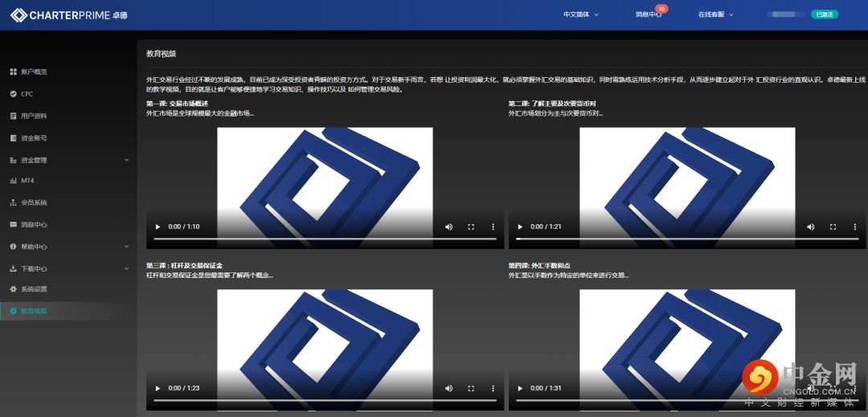Image resolution: width=868 pixels, height=417 pixels.
Task: Open 系统设置 gear in sidebar
Action: [33, 288]
